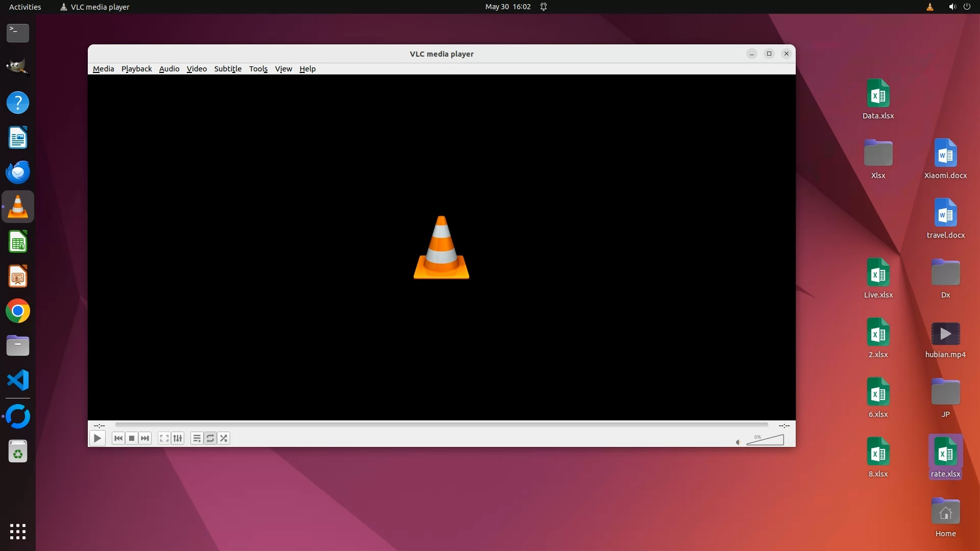The height and width of the screenshot is (551, 980).
Task: Click the playback seek bar
Action: 441,424
